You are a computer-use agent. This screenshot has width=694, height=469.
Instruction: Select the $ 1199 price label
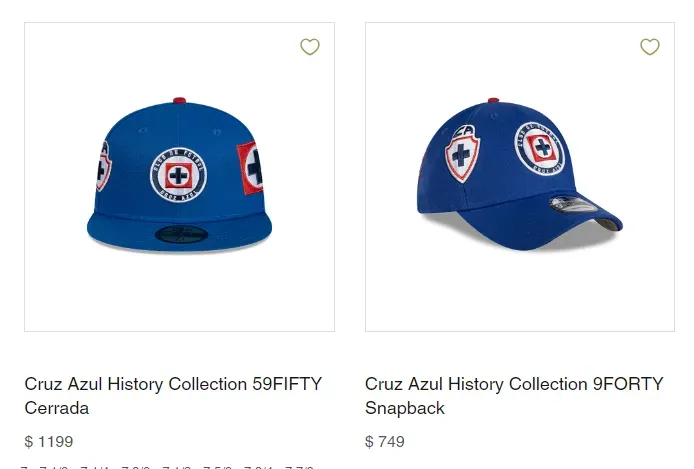[x=49, y=441]
